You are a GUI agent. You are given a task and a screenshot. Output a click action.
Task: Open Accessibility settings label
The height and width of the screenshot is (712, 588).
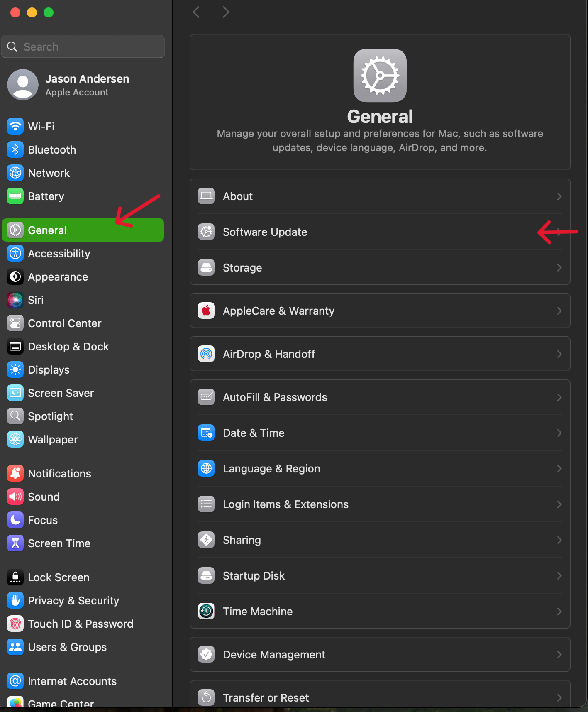pyautogui.click(x=59, y=254)
